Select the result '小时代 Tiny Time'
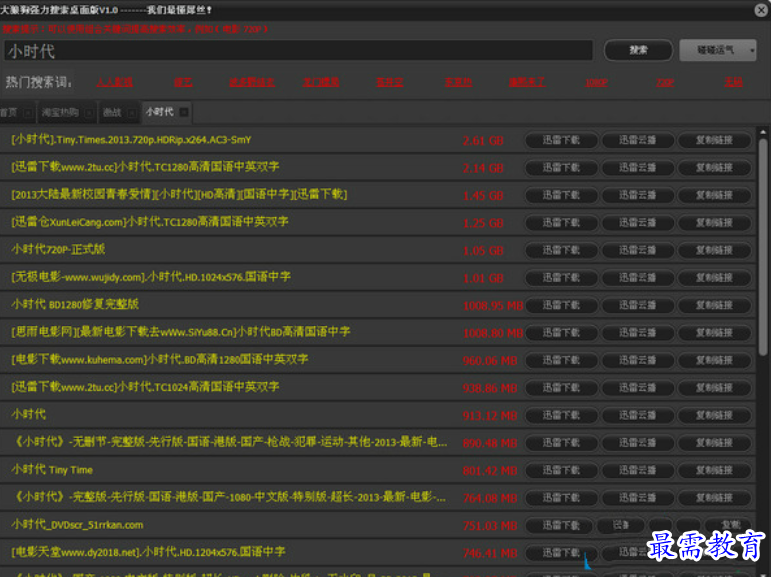 coord(52,470)
